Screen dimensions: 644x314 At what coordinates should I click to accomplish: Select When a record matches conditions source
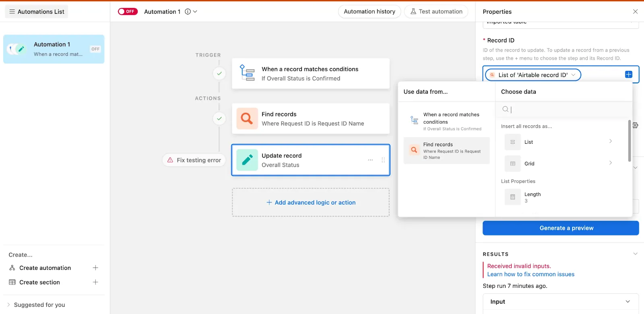(447, 121)
